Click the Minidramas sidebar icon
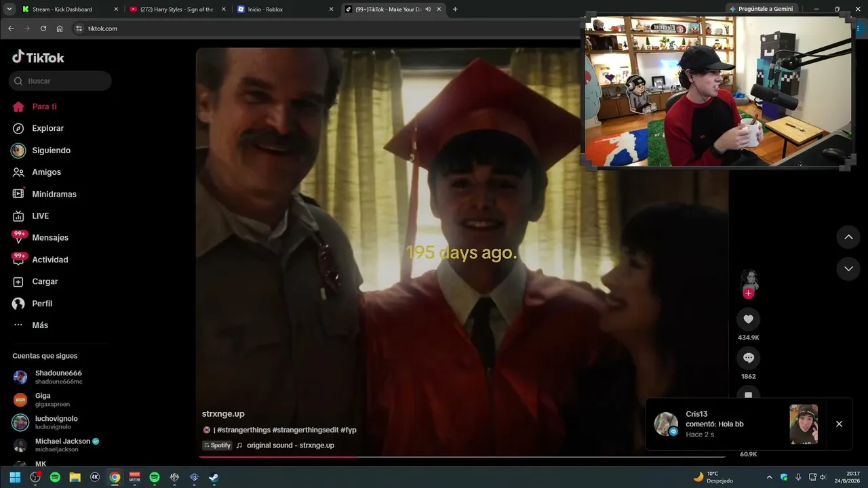This screenshot has height=488, width=868. pyautogui.click(x=18, y=194)
